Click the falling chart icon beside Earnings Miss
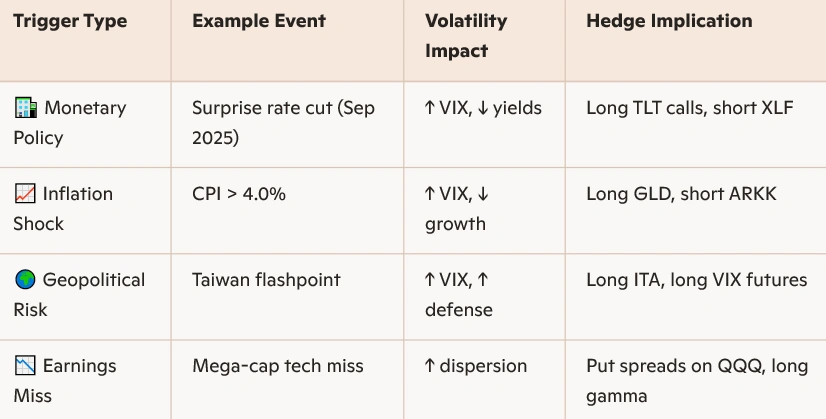Screen dimensions: 826x419 25,366
